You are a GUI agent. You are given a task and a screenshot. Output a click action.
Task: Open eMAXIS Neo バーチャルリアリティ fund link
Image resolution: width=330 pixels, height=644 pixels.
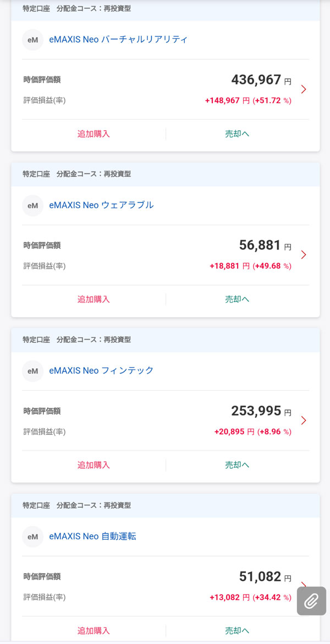pyautogui.click(x=118, y=40)
